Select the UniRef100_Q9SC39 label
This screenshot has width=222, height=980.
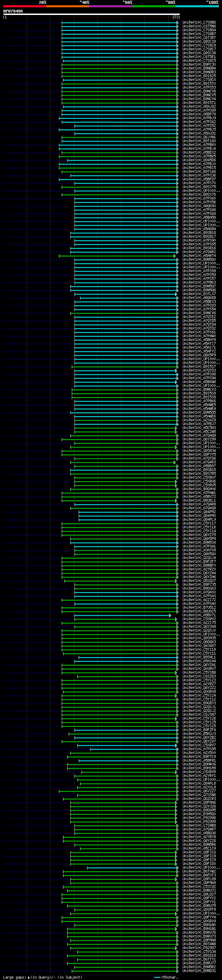pos(199,41)
